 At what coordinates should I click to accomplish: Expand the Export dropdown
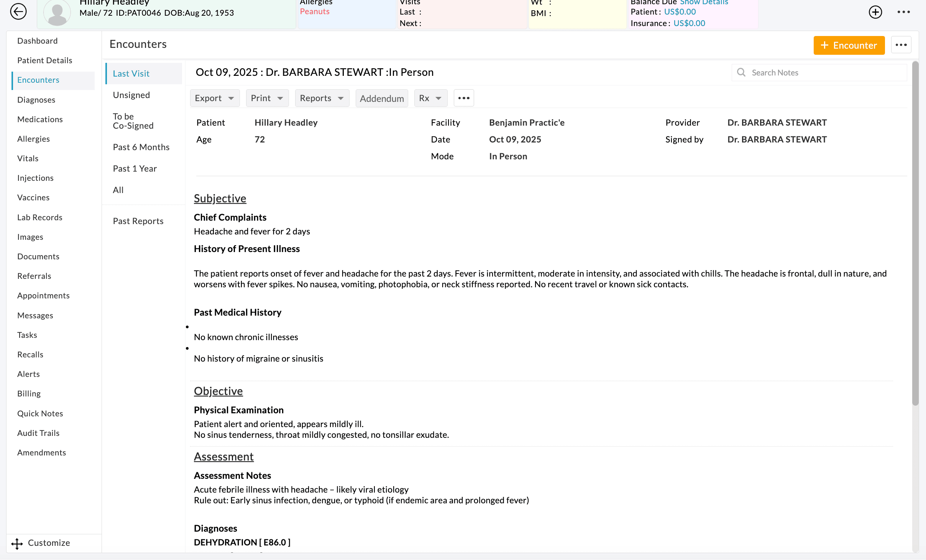(215, 98)
